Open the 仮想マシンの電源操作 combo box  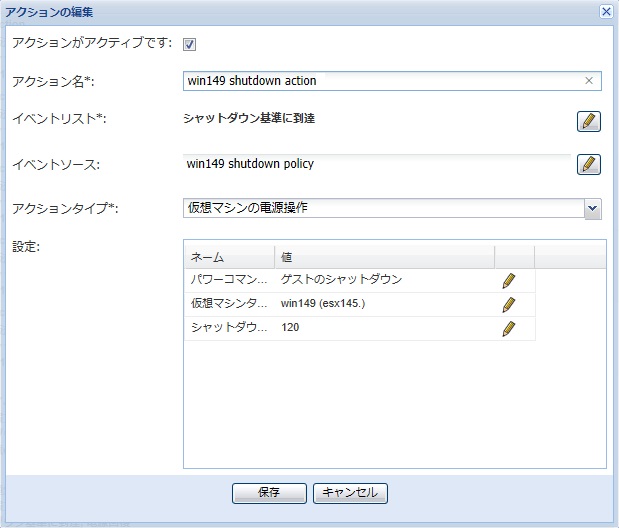[x=382, y=208]
